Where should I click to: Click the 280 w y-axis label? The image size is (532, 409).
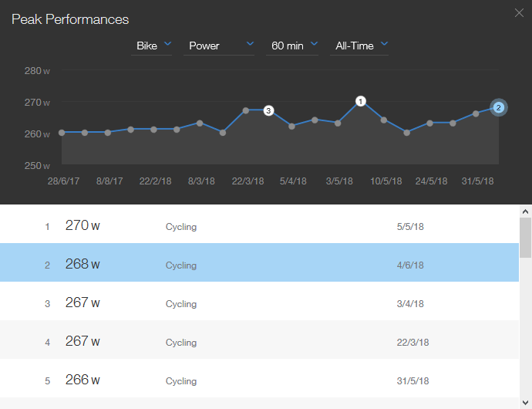click(37, 71)
